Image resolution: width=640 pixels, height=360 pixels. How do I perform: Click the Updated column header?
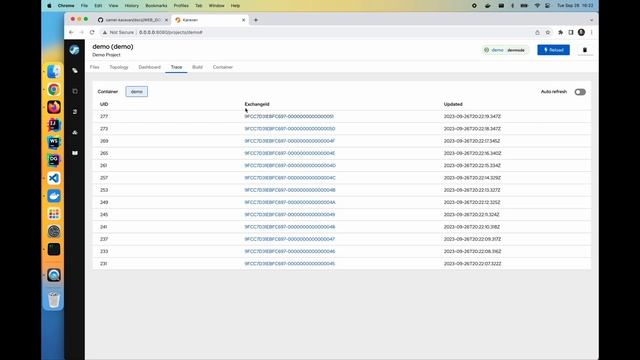pos(453,104)
